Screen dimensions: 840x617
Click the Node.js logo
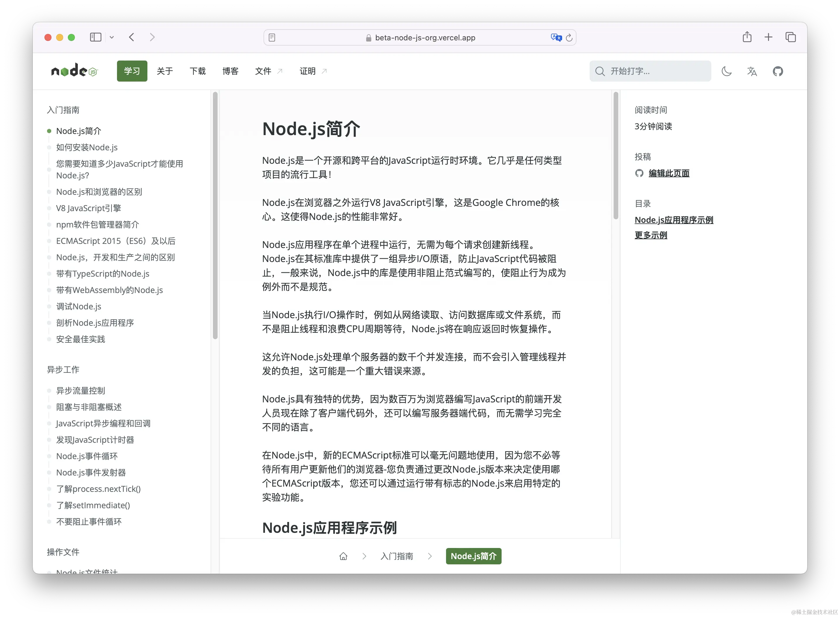[x=74, y=70]
